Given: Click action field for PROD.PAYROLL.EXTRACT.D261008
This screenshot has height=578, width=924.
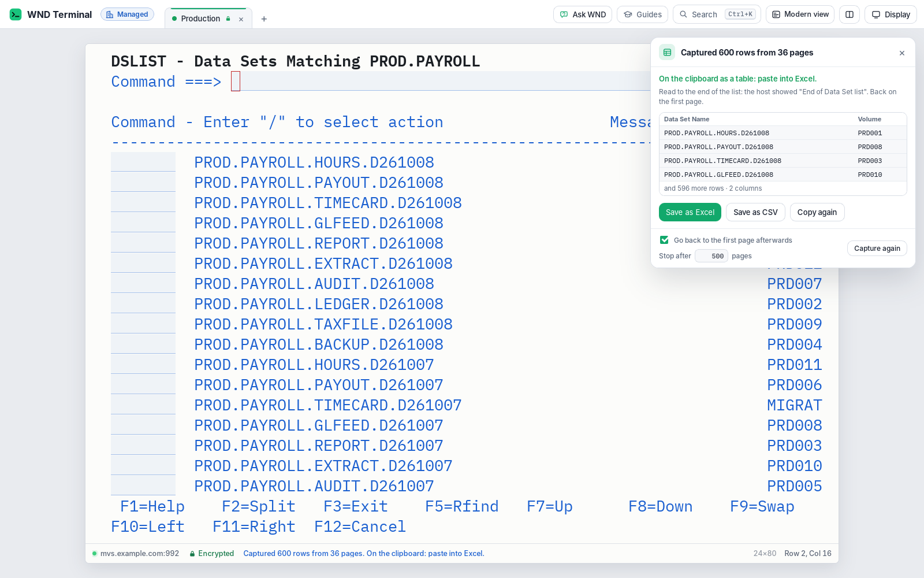Looking at the screenshot, I should pyautogui.click(x=143, y=264).
